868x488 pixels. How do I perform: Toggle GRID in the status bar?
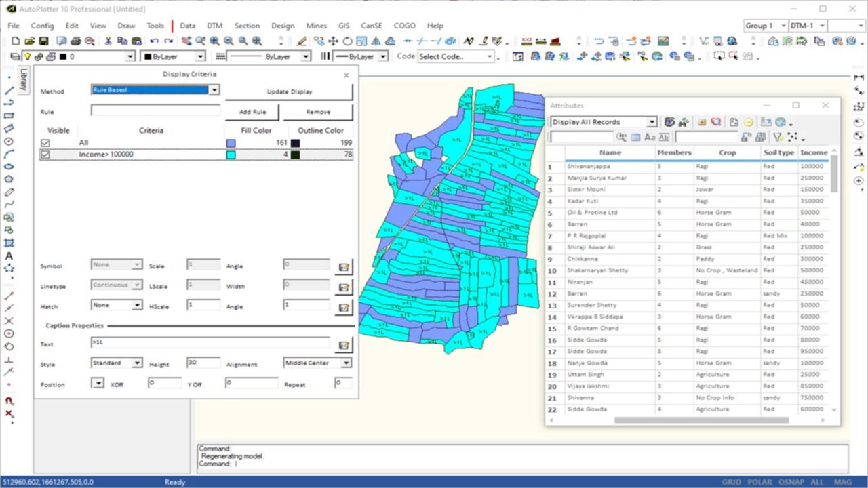(731, 482)
